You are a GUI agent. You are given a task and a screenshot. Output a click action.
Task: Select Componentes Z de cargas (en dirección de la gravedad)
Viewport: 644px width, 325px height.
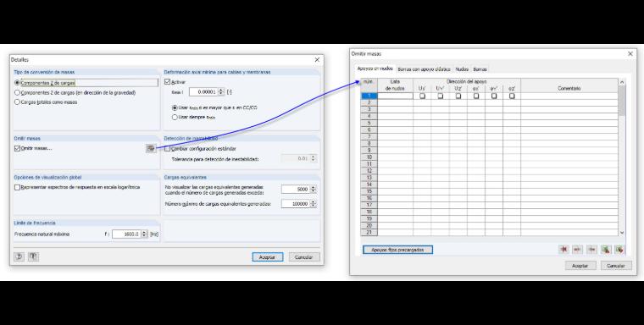point(17,93)
